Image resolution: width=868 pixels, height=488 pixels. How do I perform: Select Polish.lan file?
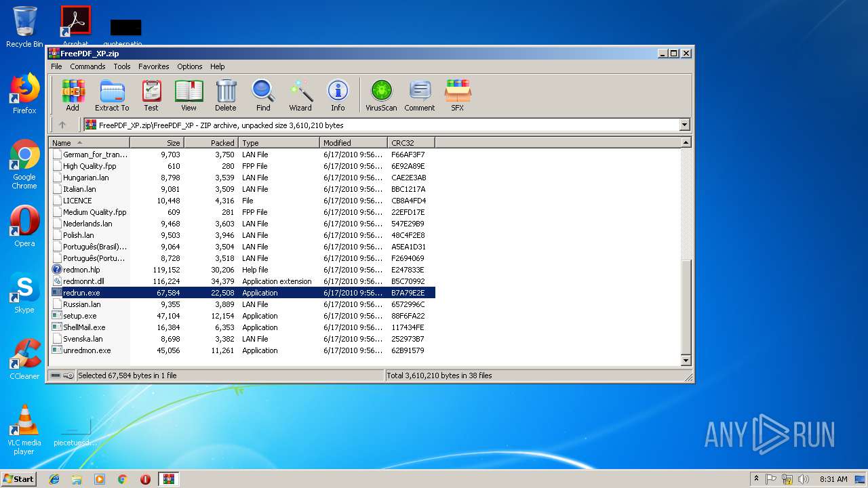point(242,235)
